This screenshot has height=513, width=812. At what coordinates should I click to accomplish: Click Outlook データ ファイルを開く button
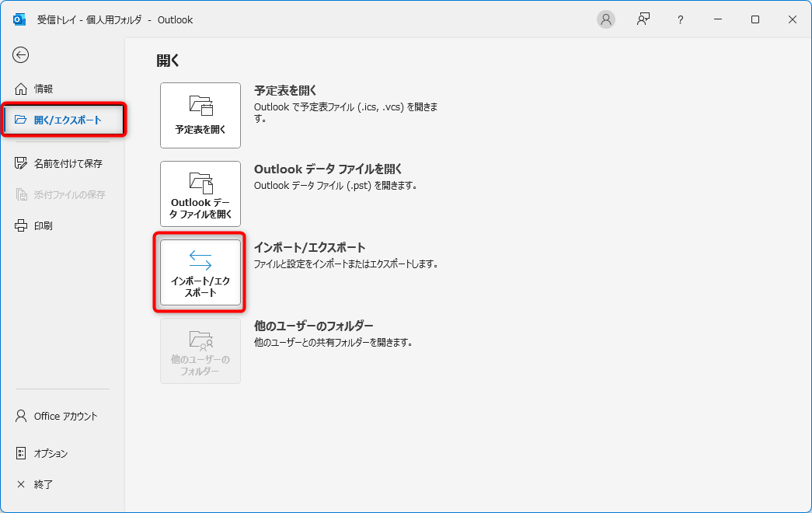(200, 194)
